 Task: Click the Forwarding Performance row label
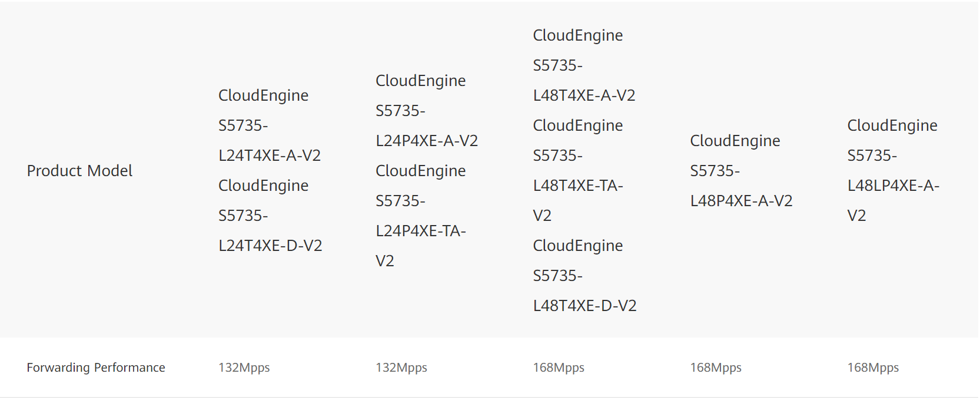pos(96,368)
